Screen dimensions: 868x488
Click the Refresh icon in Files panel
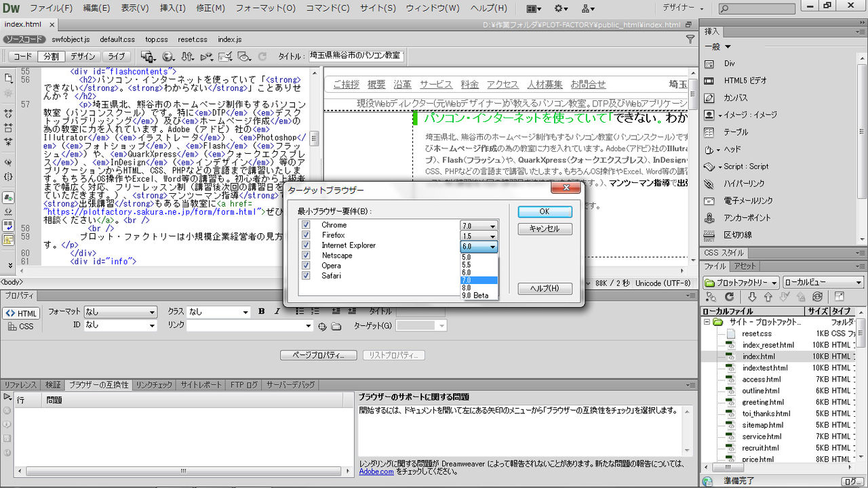[x=729, y=297]
